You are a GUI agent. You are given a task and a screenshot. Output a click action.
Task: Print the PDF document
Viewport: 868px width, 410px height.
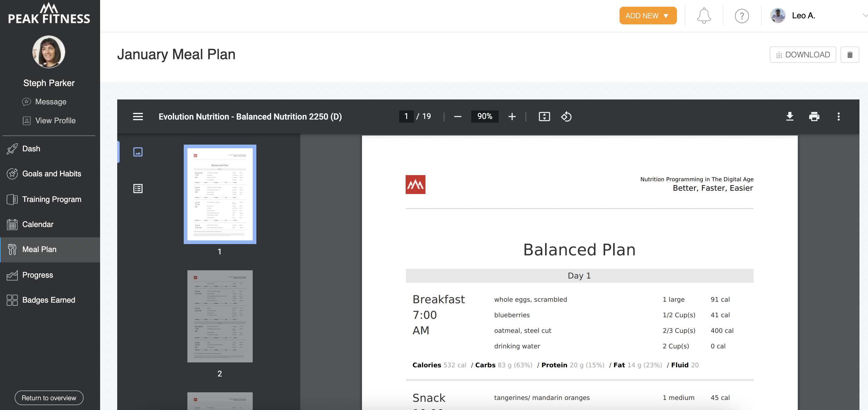[x=814, y=117]
